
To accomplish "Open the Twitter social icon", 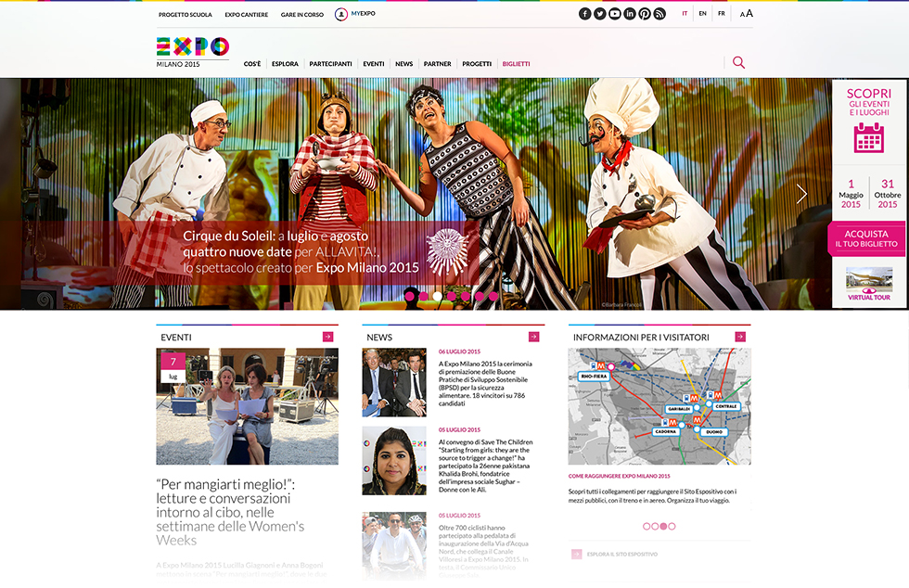I will pyautogui.click(x=600, y=14).
